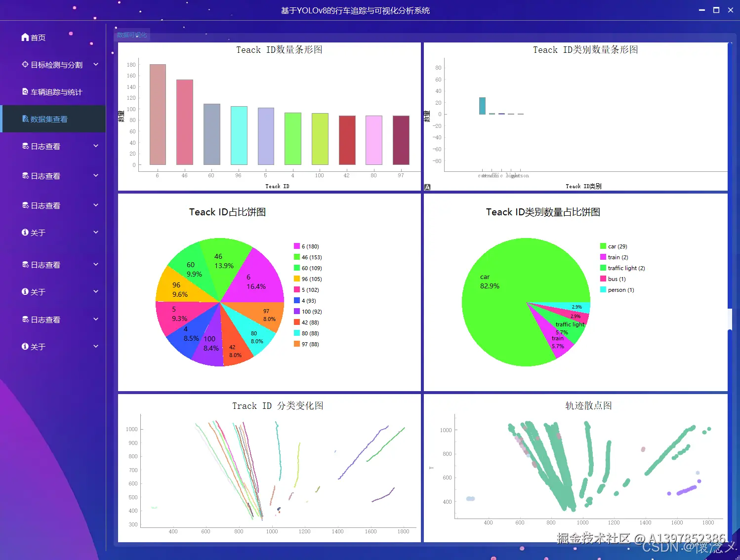Click the database icon of the 日志查看 item directly under 数据集查看

point(25,146)
